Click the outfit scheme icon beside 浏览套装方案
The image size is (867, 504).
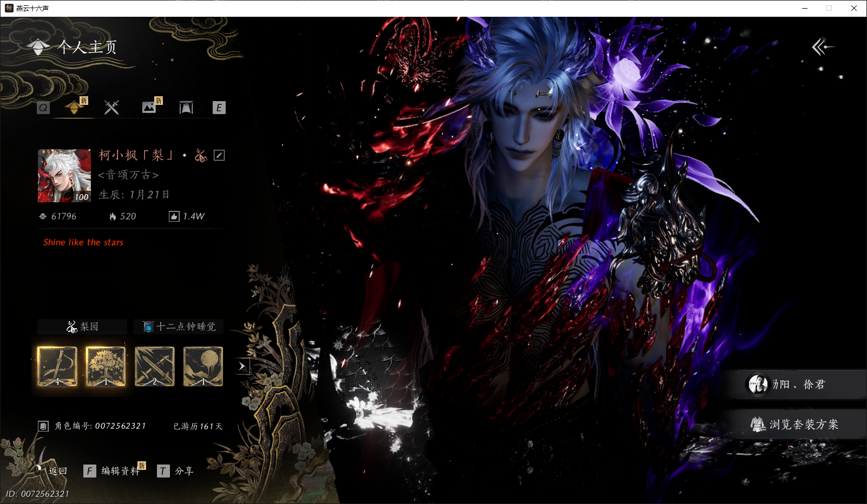[x=758, y=425]
